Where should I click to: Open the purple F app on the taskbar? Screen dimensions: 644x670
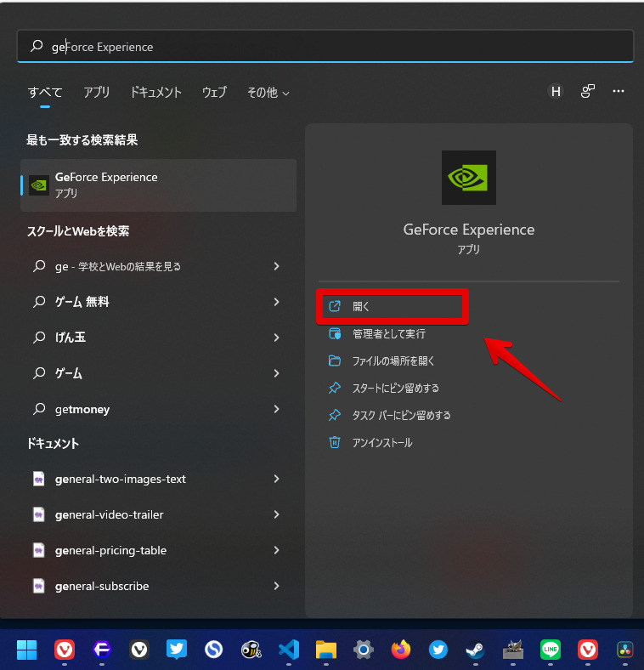pos(102,650)
